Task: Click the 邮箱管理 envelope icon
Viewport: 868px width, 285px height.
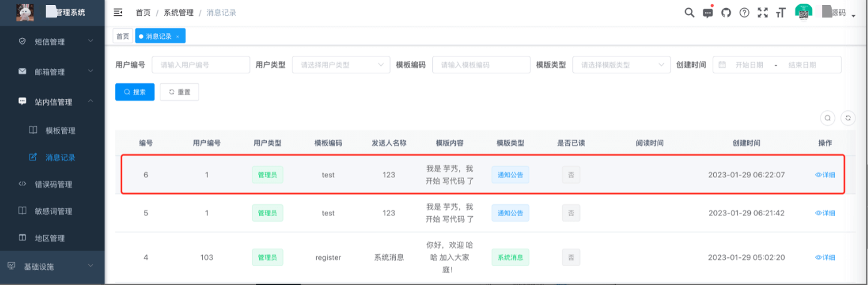Action: coord(22,71)
